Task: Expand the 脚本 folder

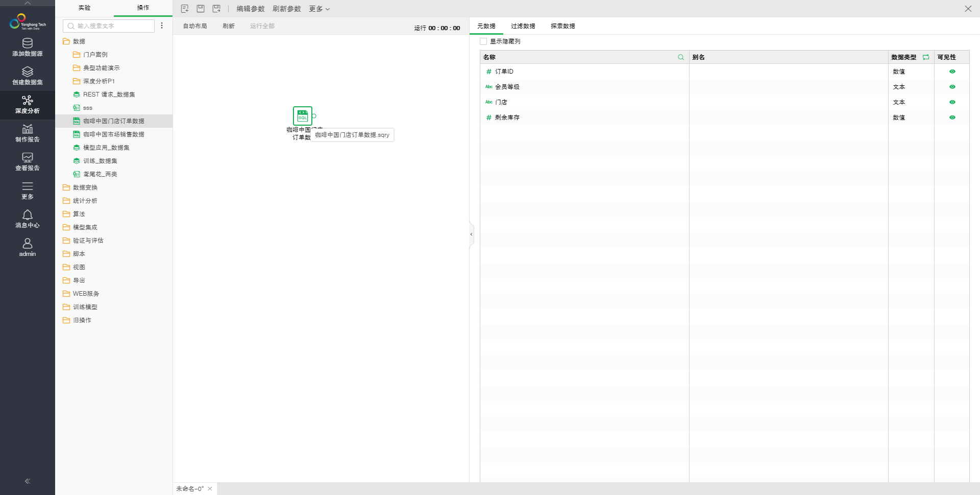Action: pos(66,254)
